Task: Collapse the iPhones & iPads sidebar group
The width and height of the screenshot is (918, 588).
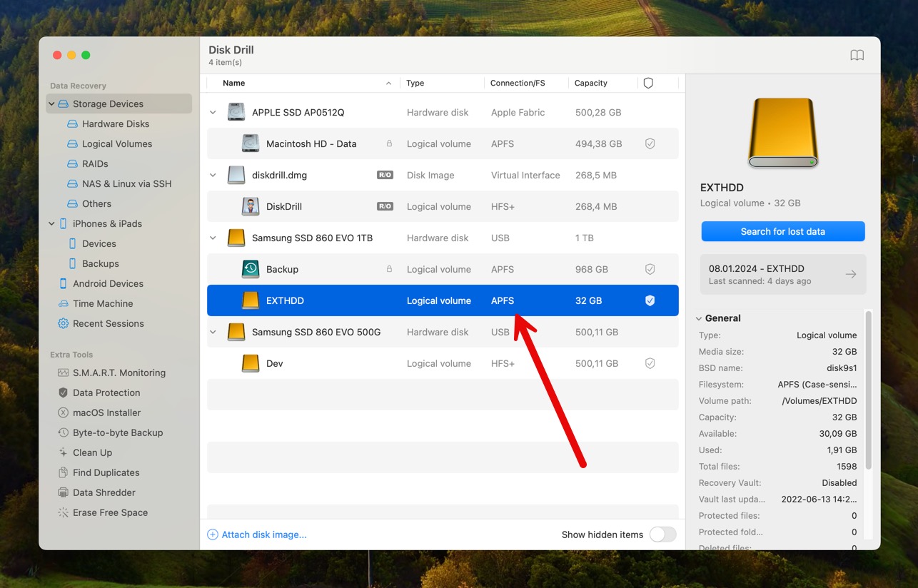Action: coord(51,224)
